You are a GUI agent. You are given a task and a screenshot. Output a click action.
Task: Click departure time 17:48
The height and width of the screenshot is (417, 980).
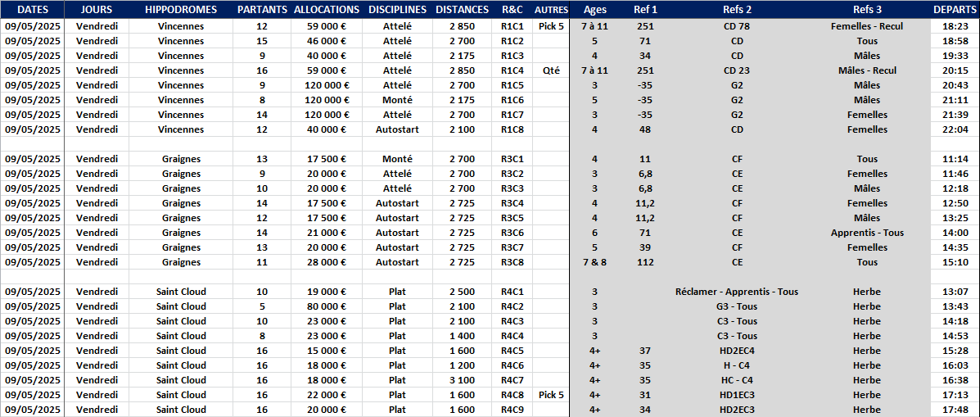(x=955, y=410)
